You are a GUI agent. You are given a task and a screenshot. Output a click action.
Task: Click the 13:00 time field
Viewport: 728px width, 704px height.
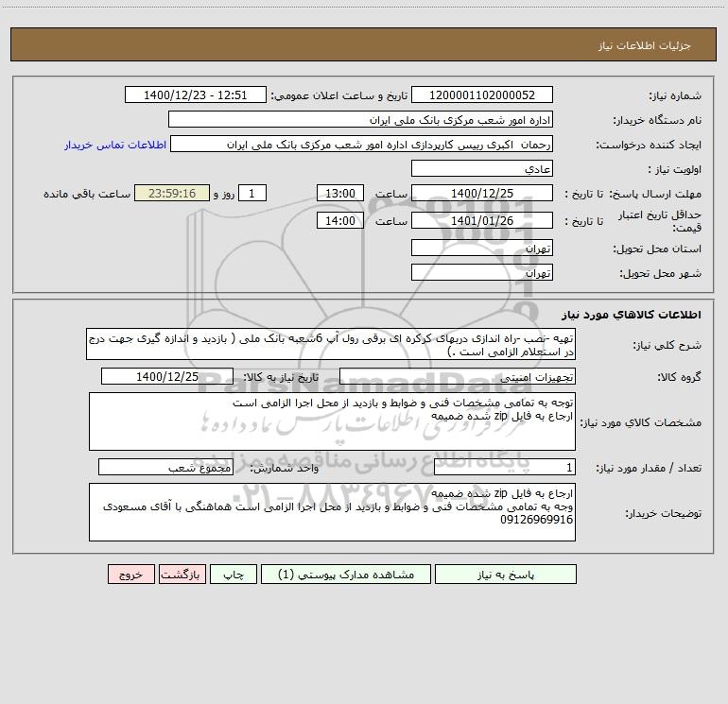point(340,193)
